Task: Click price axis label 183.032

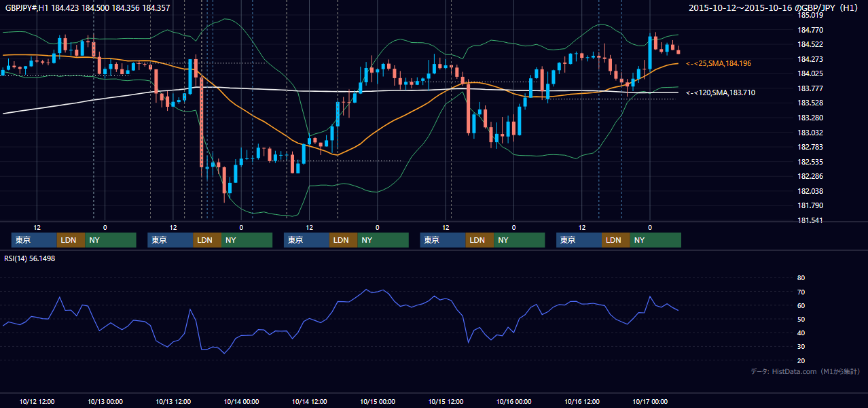Action: [810, 133]
